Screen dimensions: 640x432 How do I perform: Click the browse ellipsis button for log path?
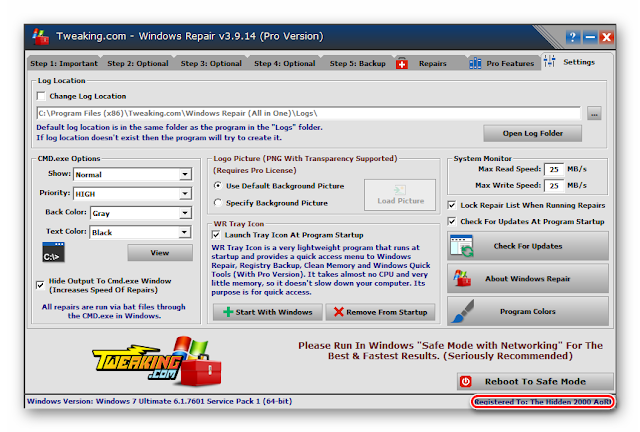pyautogui.click(x=594, y=114)
